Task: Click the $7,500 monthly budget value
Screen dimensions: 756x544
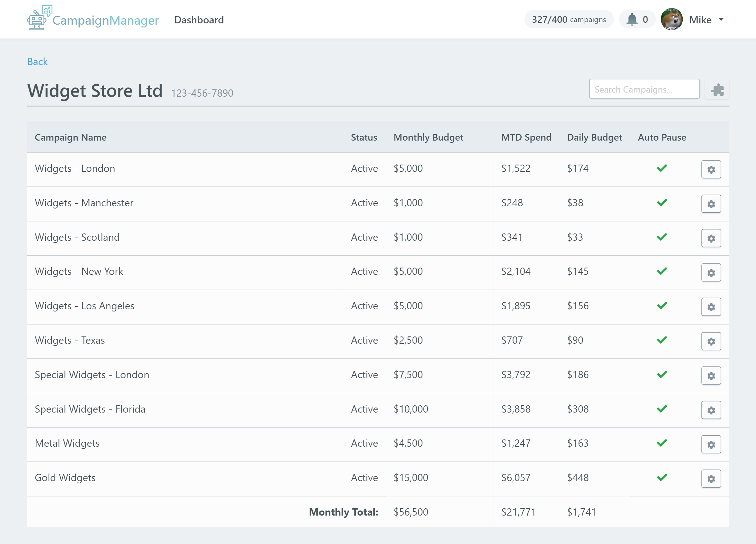Action: (x=408, y=375)
